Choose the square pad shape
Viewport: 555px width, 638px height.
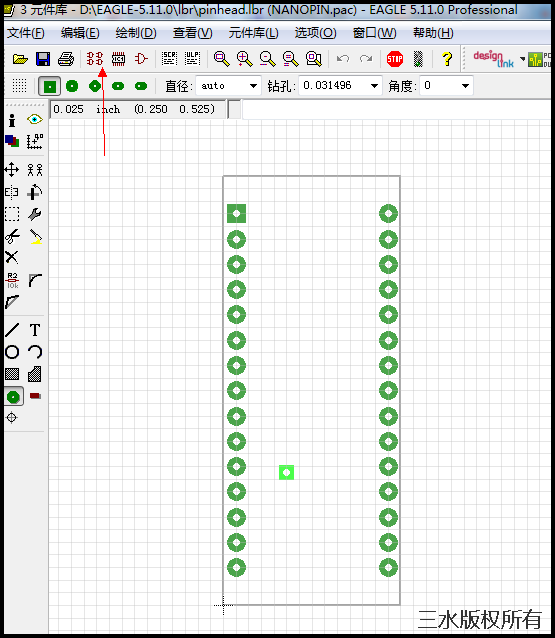click(50, 86)
